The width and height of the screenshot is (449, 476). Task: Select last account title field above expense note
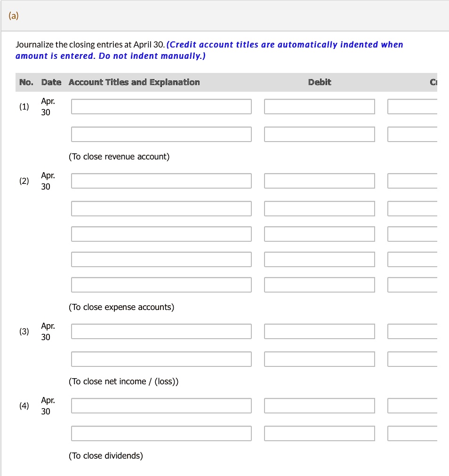[161, 285]
